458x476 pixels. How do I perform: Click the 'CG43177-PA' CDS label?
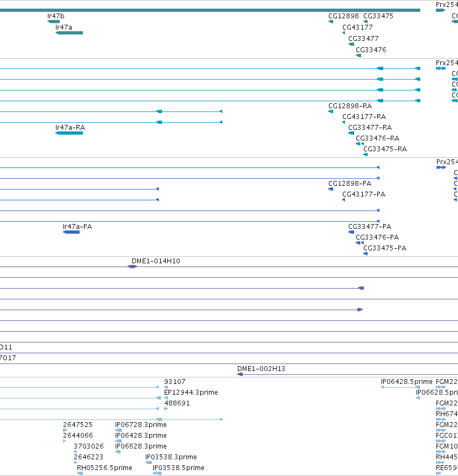pos(364,194)
